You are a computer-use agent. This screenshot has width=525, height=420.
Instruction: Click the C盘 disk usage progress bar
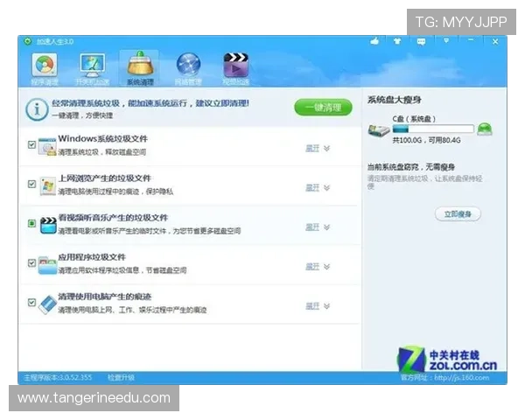coord(433,129)
